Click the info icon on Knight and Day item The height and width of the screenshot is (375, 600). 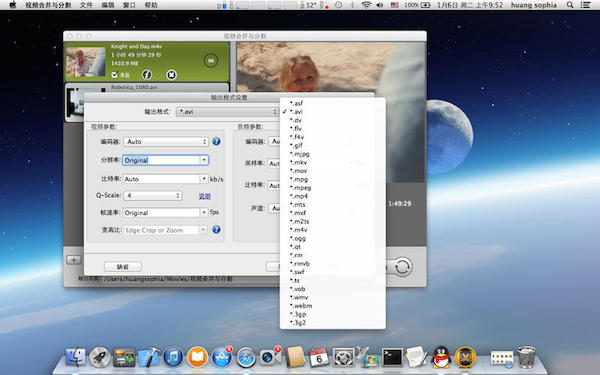pos(147,75)
